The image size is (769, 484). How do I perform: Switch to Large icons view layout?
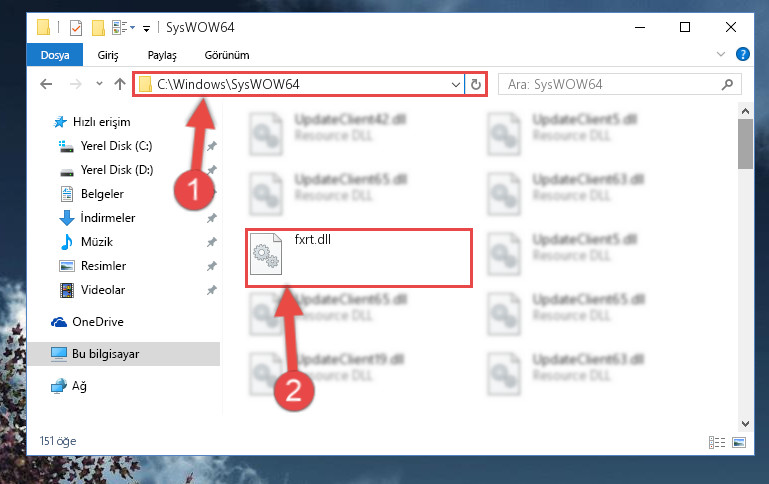[739, 442]
